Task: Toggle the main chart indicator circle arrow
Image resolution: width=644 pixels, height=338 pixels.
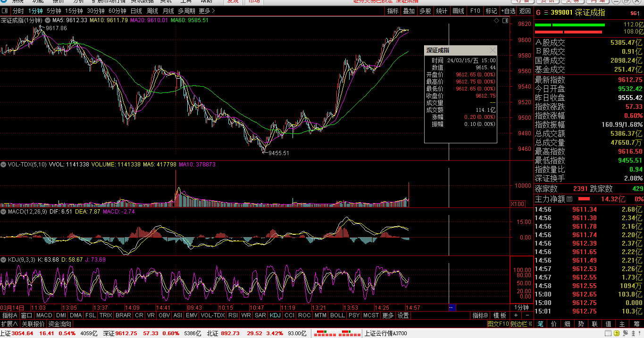Action: pyautogui.click(x=47, y=20)
